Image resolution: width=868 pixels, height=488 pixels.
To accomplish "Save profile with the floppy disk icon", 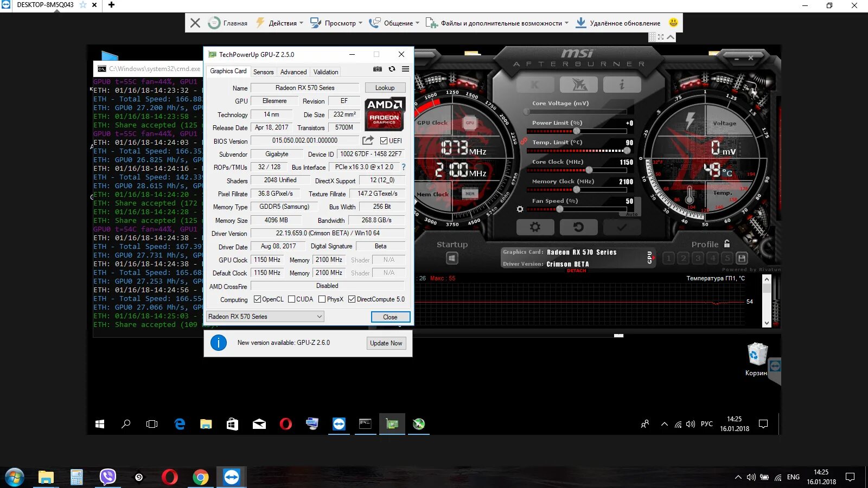I will tap(742, 258).
